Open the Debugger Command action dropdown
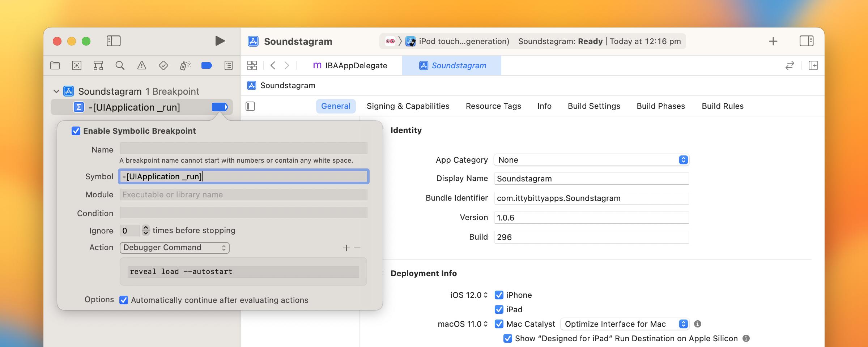 [x=175, y=248]
